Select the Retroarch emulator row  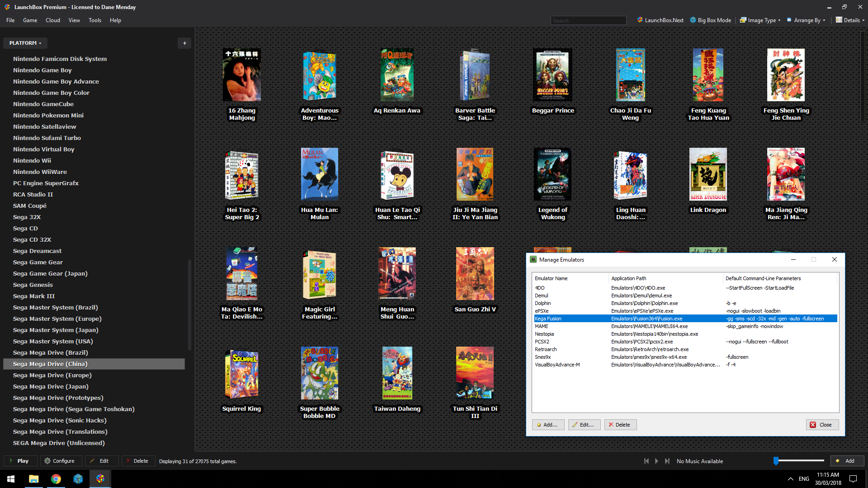pos(685,349)
